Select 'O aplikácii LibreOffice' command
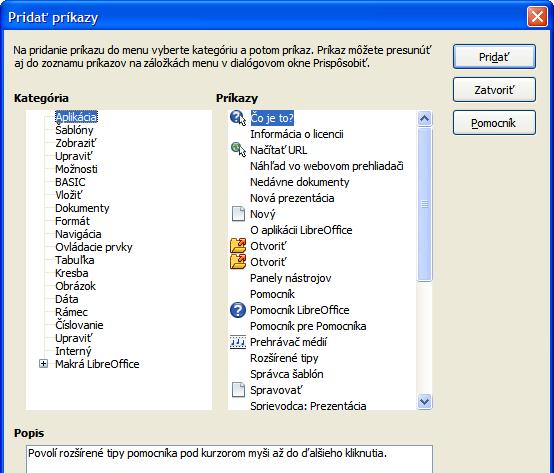Viewport: 554px width, 473px height. [301, 230]
